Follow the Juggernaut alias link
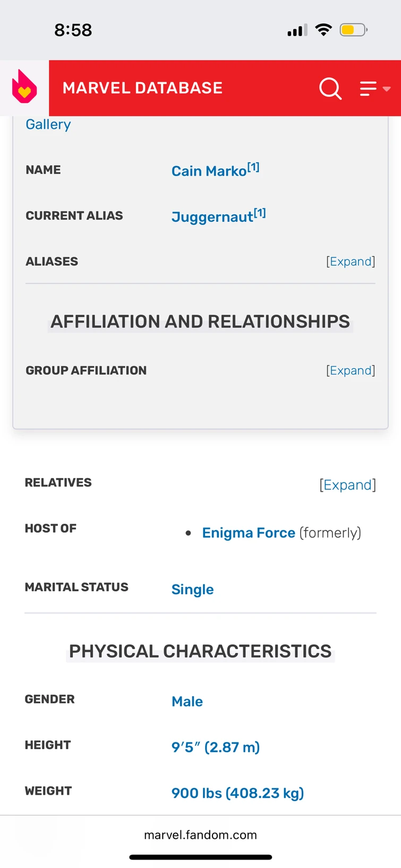The image size is (401, 868). pos(212,217)
